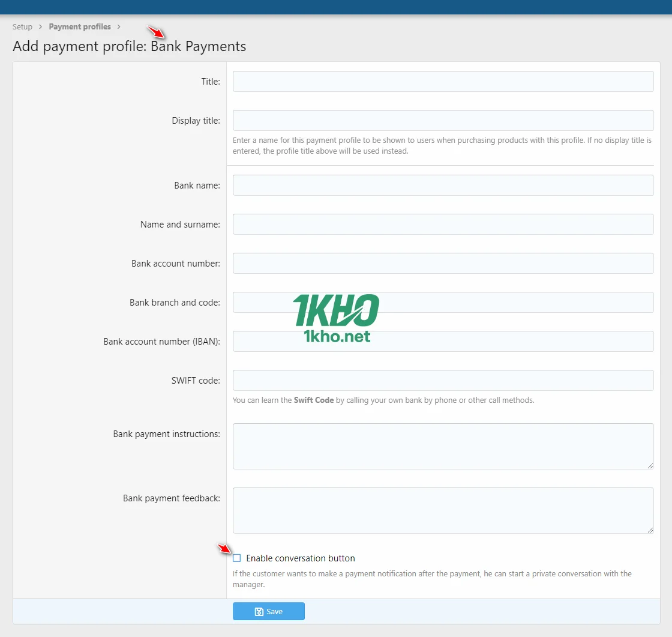Enable the conversation button checkbox
The height and width of the screenshot is (637, 672).
click(236, 558)
